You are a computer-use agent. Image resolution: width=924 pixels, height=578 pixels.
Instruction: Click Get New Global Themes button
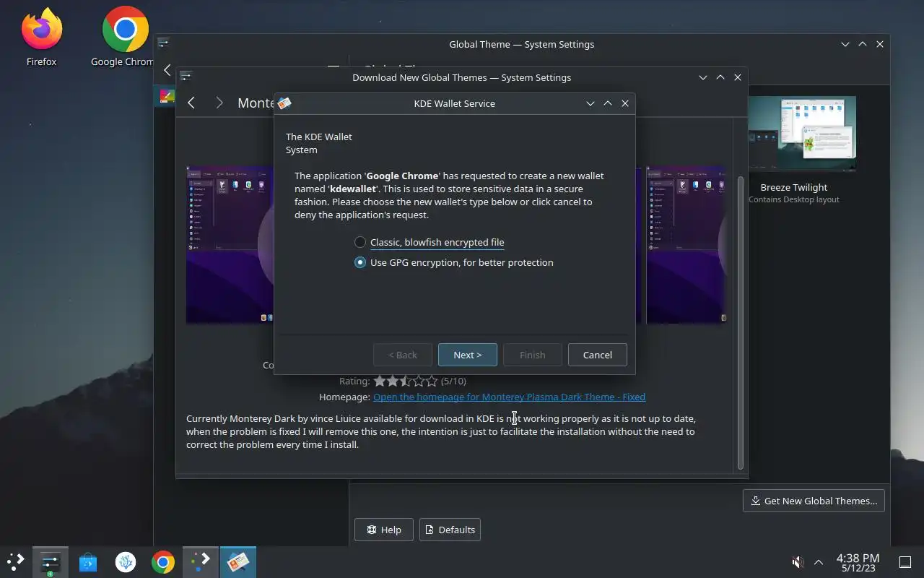tap(814, 501)
